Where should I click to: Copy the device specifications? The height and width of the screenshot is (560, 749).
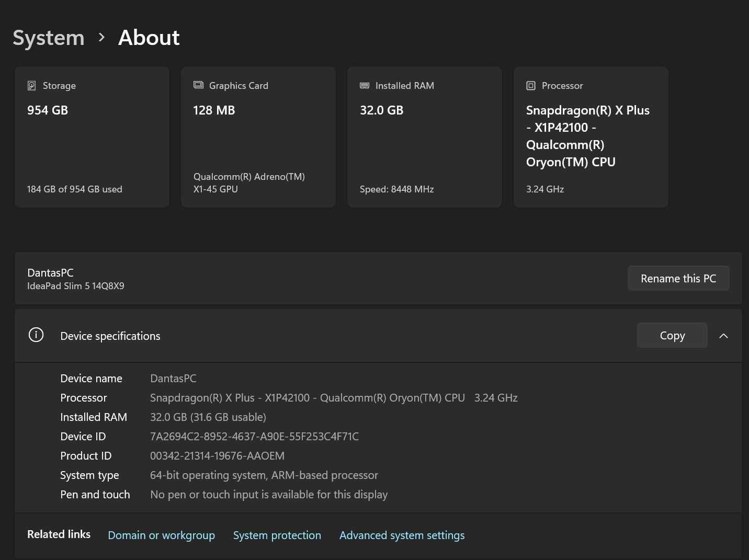(x=672, y=335)
